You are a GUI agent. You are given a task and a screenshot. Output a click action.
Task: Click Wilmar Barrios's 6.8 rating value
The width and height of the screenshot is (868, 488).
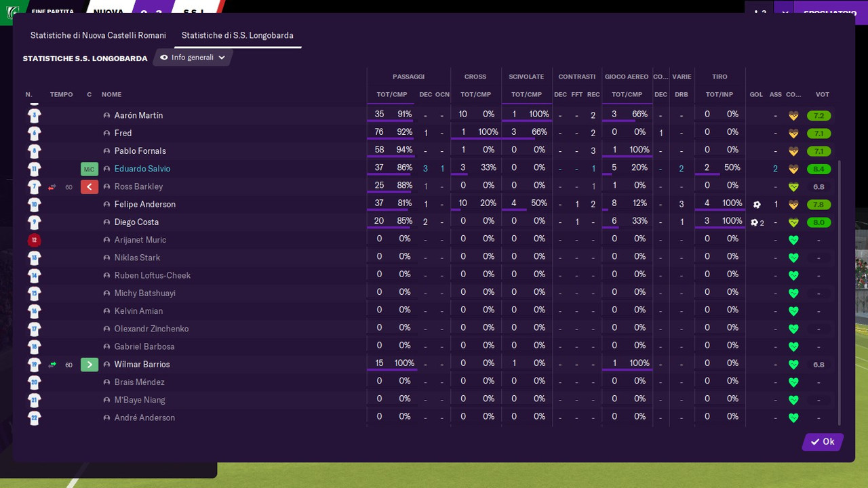click(818, 365)
